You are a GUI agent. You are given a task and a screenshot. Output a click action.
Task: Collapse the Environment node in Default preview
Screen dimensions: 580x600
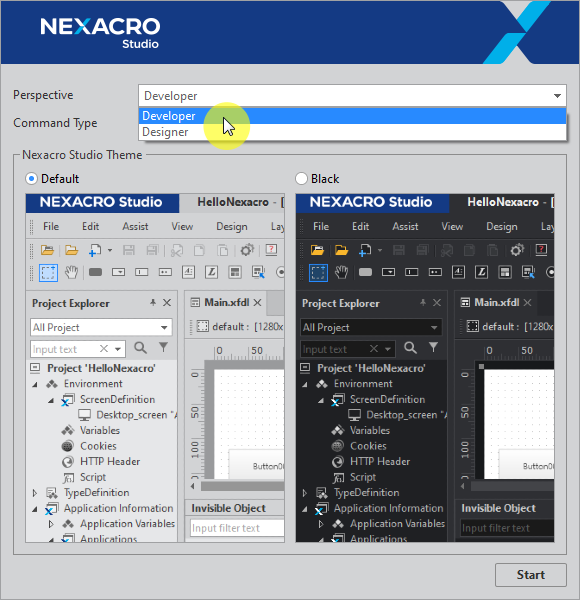[x=35, y=384]
